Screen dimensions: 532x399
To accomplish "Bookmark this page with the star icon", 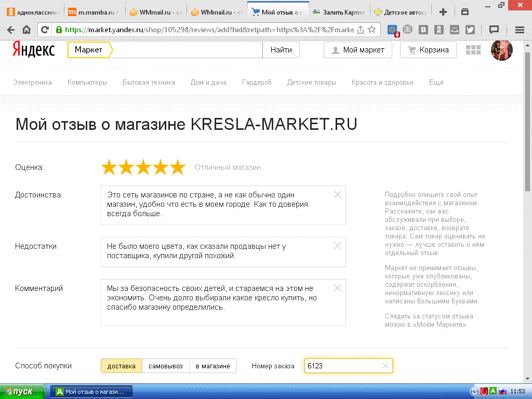I will click(372, 30).
